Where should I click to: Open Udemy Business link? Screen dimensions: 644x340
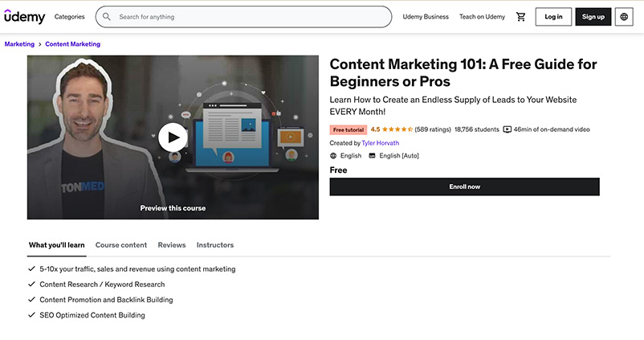[x=426, y=17]
